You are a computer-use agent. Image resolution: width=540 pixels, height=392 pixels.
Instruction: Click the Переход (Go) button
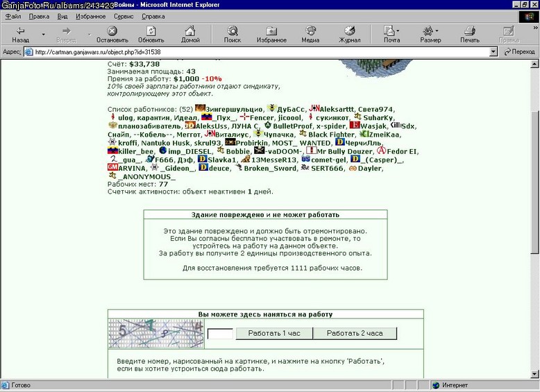click(x=519, y=52)
